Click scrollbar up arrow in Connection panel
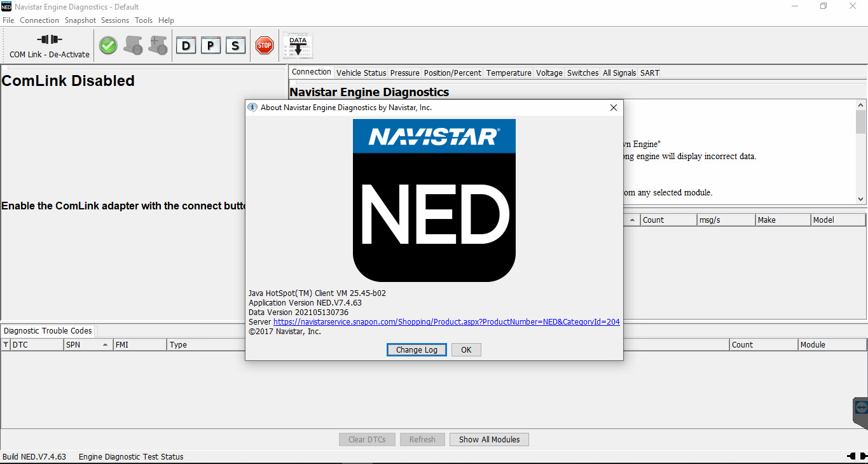Screen dimensions: 868x464 coord(861,105)
